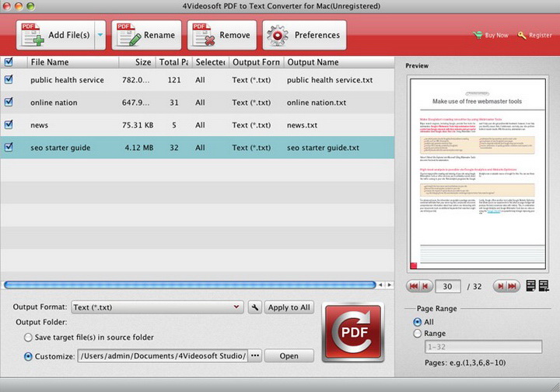Click the Selected pages column header
Screen dimensions: 560x392
[210, 62]
